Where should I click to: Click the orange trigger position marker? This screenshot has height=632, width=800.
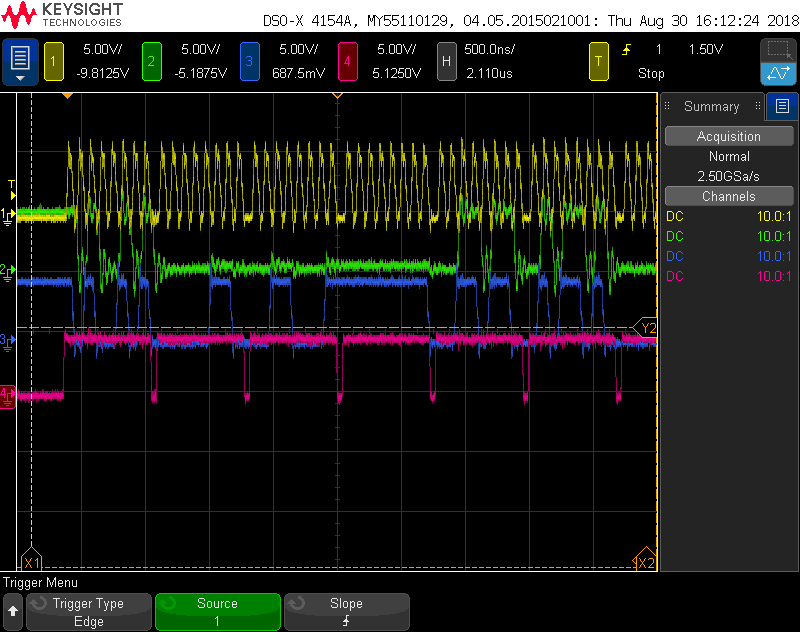[x=67, y=95]
